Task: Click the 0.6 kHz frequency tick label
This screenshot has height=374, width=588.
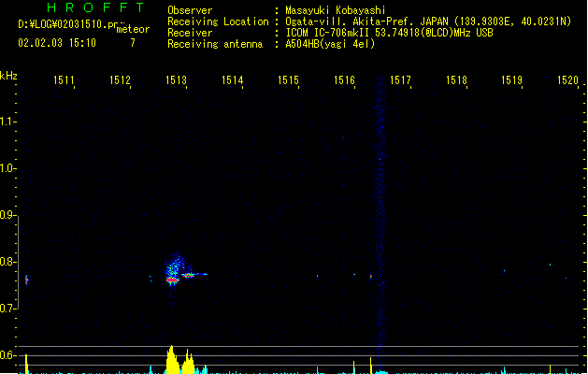Action: click(7, 355)
